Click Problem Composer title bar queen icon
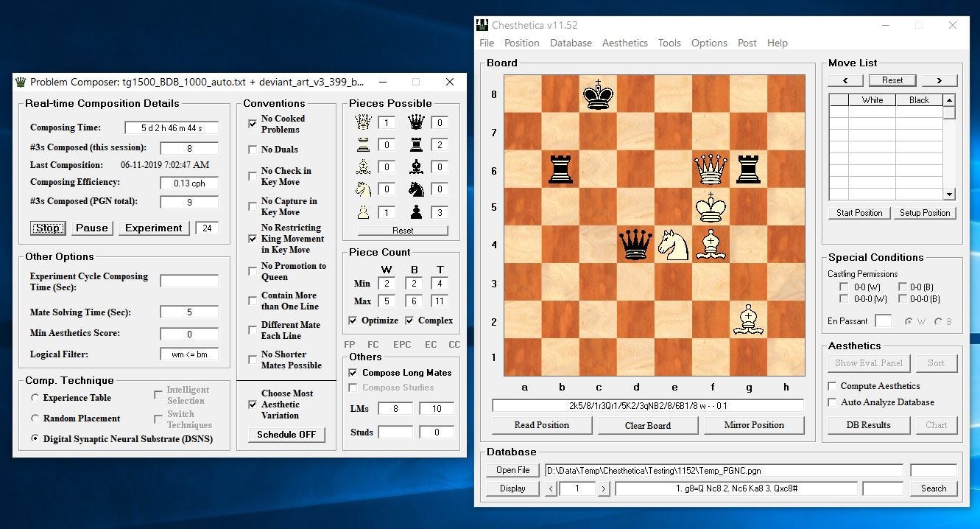This screenshot has width=980, height=529. point(21,82)
